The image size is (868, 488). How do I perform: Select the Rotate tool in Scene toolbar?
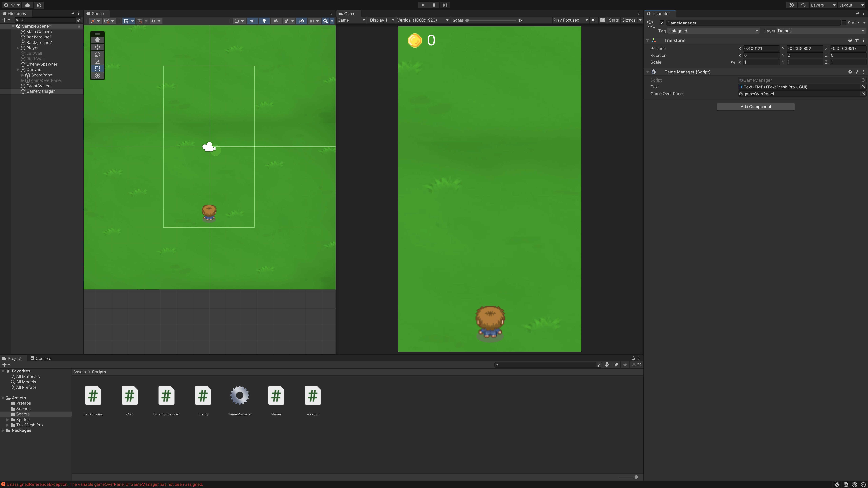click(97, 54)
